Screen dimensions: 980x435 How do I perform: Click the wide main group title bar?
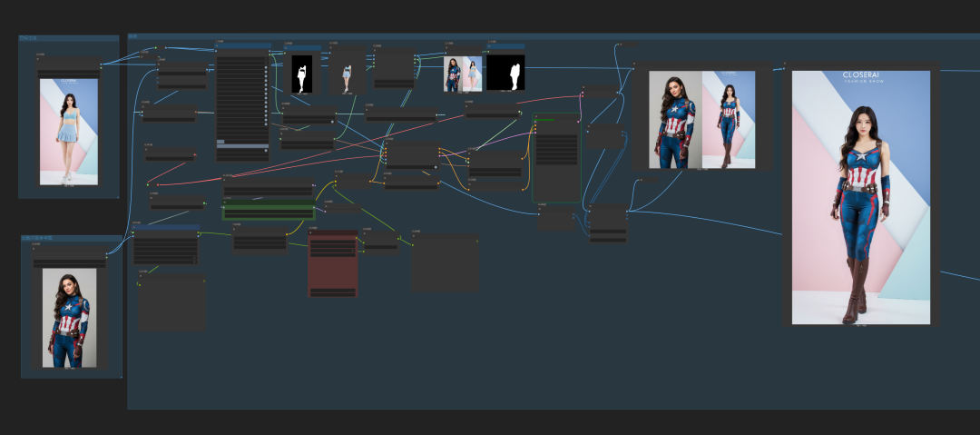(554, 36)
